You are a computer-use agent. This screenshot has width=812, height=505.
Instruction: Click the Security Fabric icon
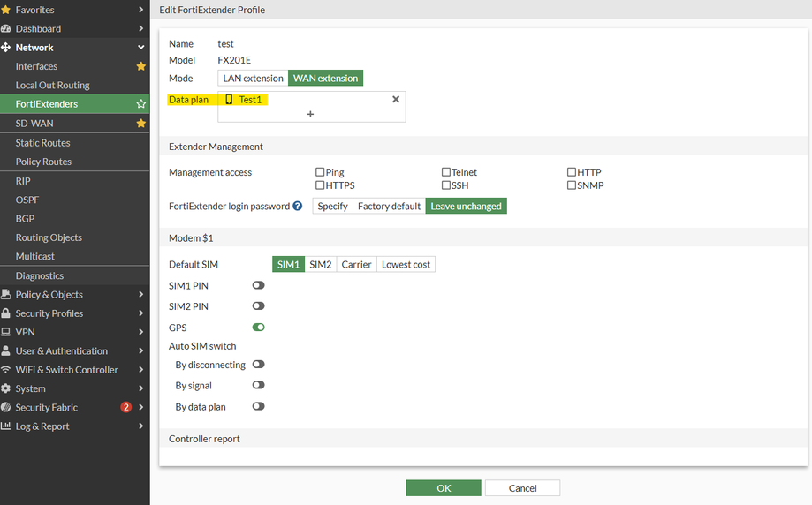pos(5,407)
